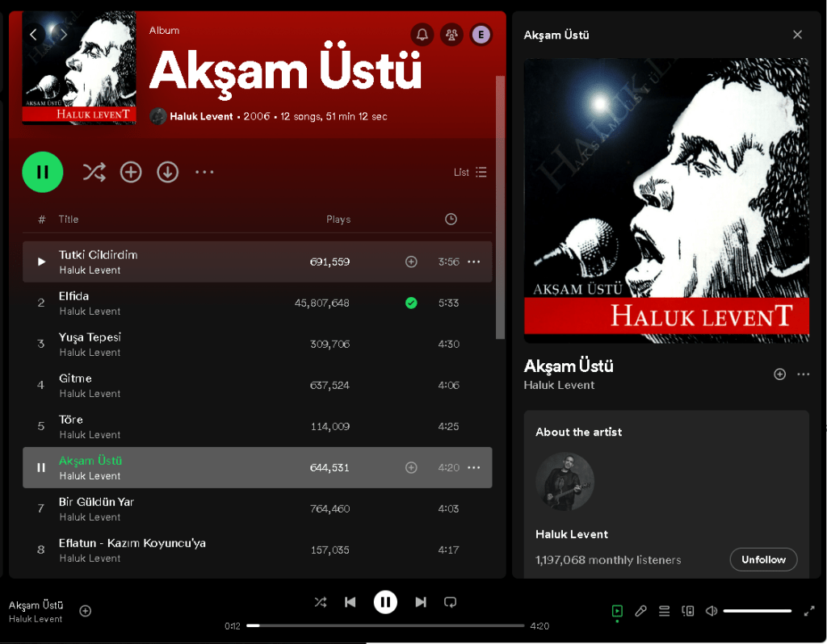This screenshot has width=827, height=644.
Task: Click the artist photo in About section
Action: [565, 481]
